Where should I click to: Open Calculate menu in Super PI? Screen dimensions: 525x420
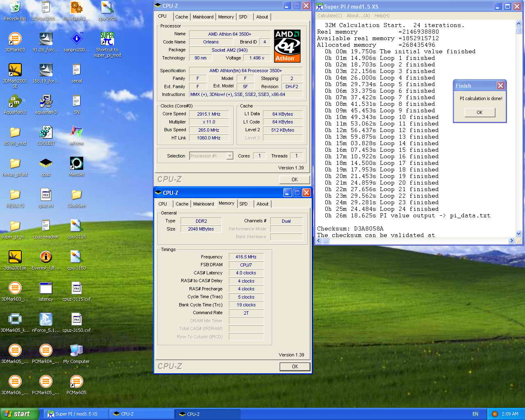click(x=330, y=16)
